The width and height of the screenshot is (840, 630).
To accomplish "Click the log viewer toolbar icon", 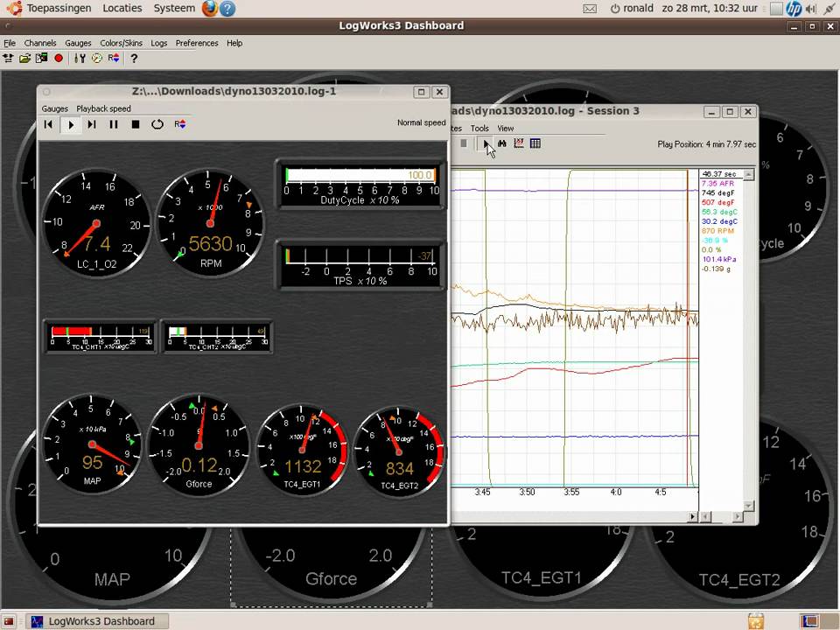I will point(42,58).
